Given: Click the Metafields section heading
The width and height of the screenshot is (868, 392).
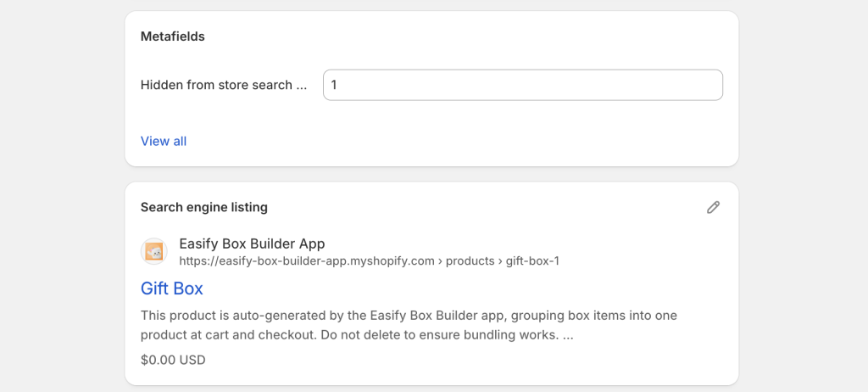Looking at the screenshot, I should click(173, 36).
